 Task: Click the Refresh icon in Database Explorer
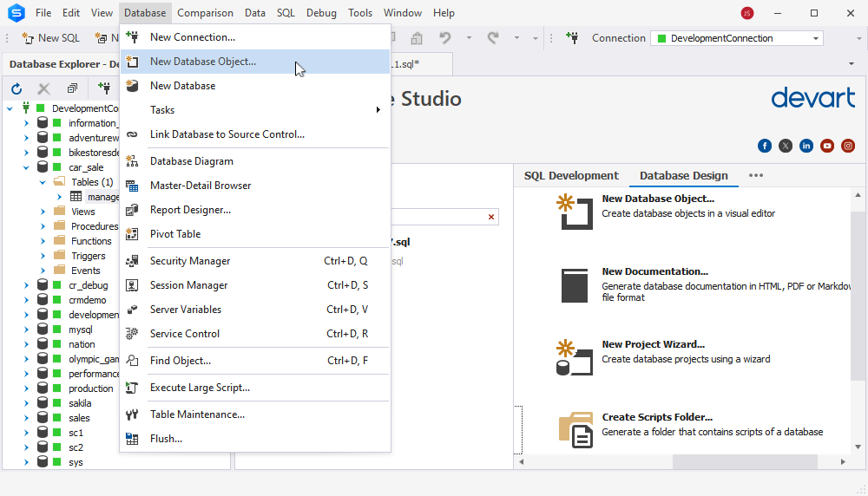coord(16,88)
